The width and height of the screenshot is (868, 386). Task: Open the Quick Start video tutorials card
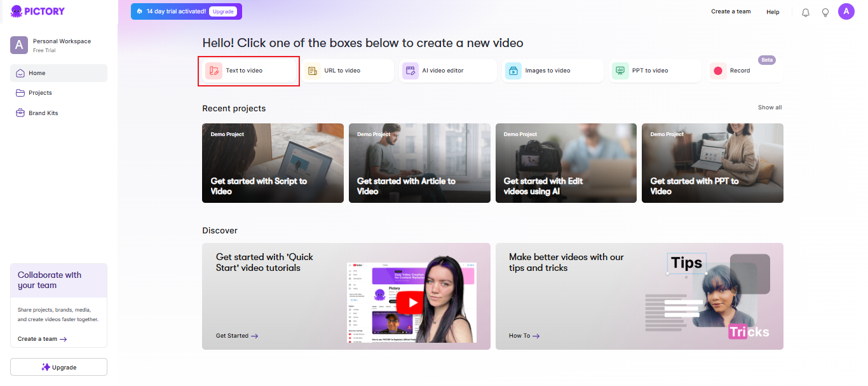click(x=346, y=296)
